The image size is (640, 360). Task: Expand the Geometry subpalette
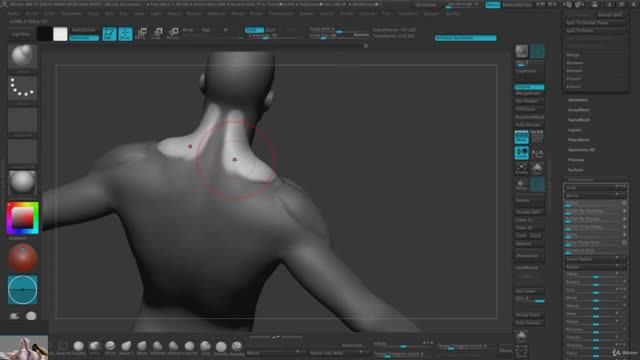pos(578,100)
